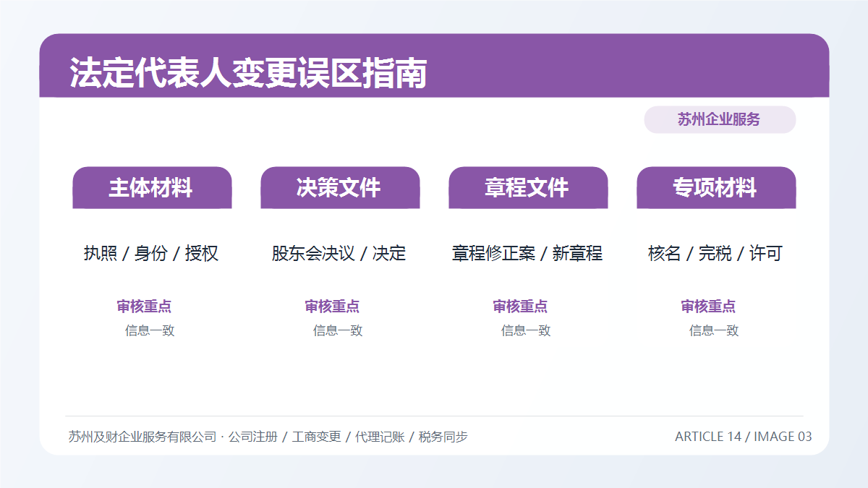Click the ARTICLE 14 / IMAGE 03 label
Screen dimensions: 868x488
744,437
